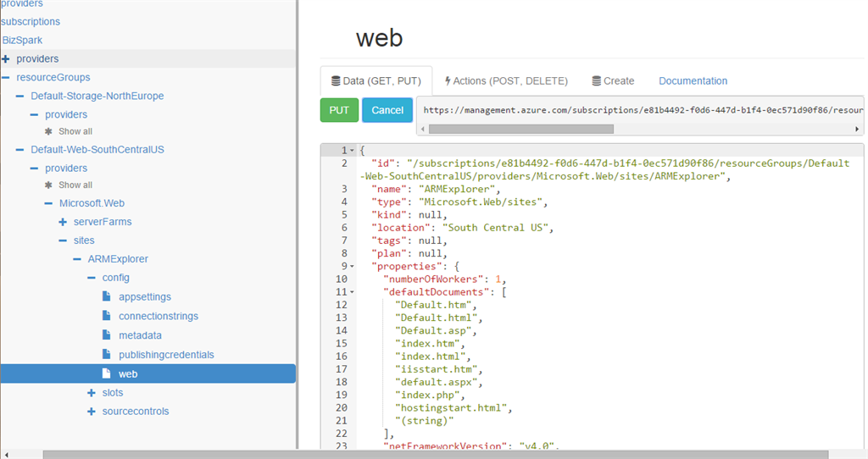
Task: Click the publishingcredentials file icon
Action: point(107,354)
